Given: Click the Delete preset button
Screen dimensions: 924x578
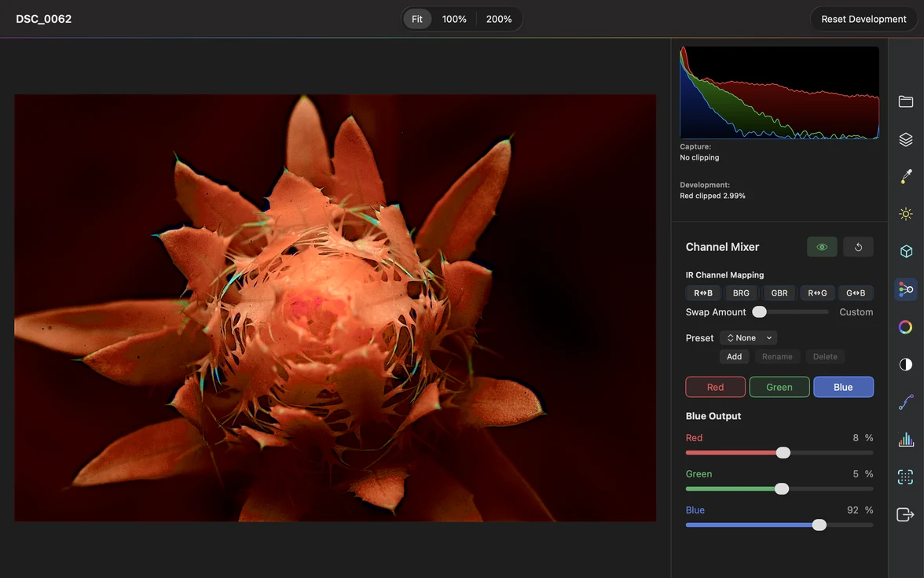Looking at the screenshot, I should [825, 357].
